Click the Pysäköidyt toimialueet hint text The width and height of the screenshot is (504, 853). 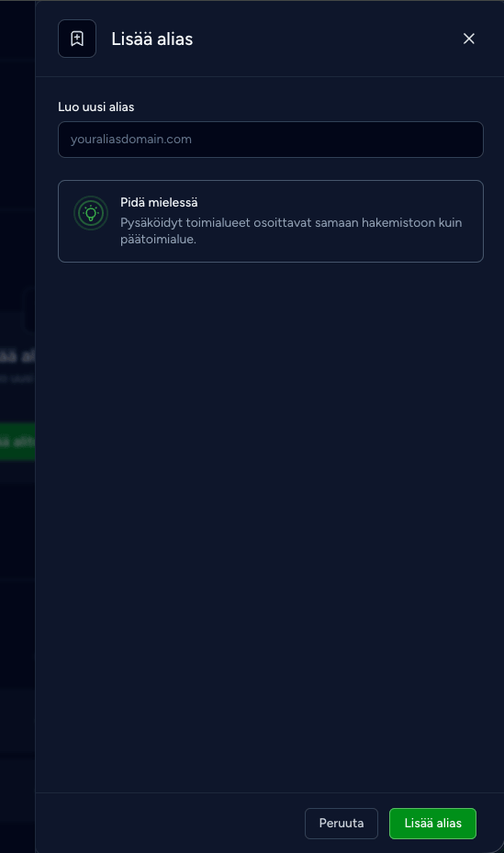coord(291,230)
